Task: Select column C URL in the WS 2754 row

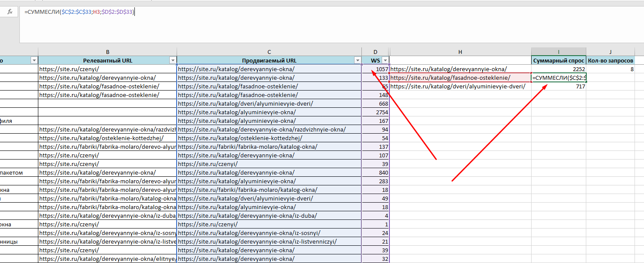Action: click(x=269, y=112)
